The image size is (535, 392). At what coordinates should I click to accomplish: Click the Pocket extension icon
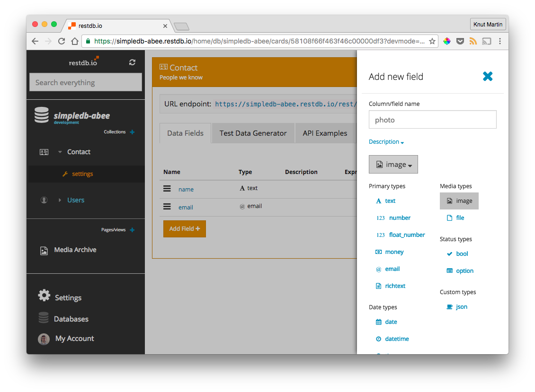pos(460,41)
